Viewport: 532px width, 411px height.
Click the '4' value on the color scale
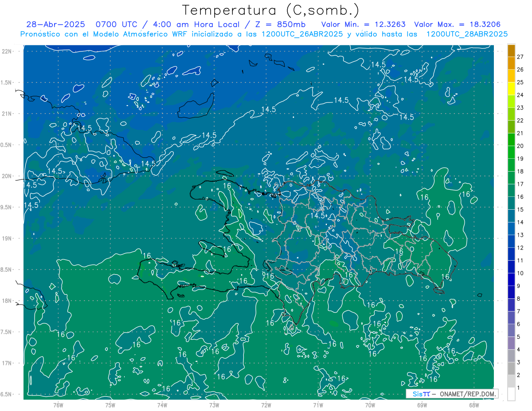(x=519, y=350)
